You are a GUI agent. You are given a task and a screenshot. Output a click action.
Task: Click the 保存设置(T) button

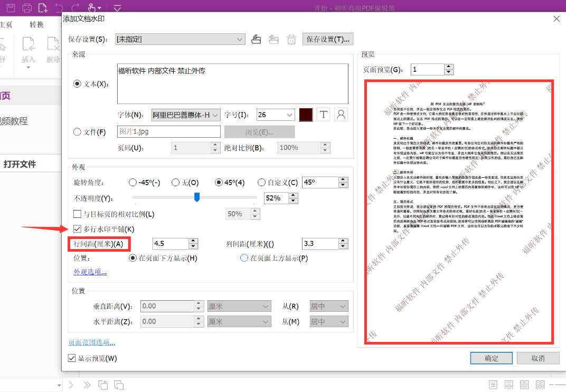[328, 39]
